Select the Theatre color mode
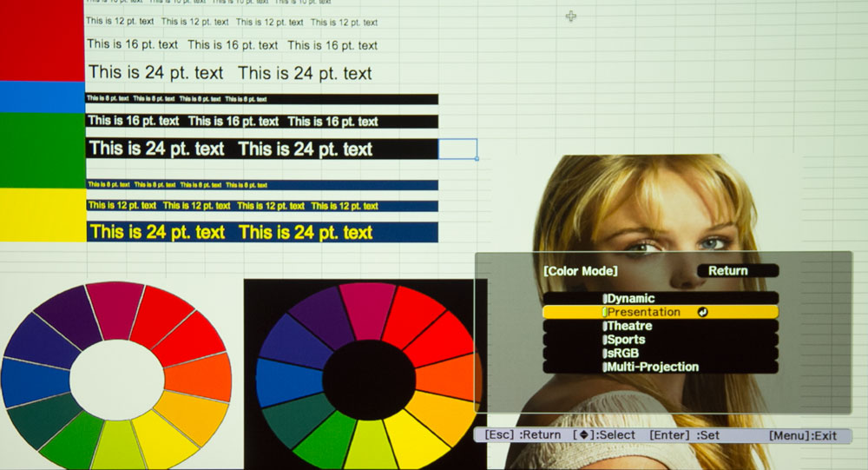The height and width of the screenshot is (470, 868). tap(661, 326)
